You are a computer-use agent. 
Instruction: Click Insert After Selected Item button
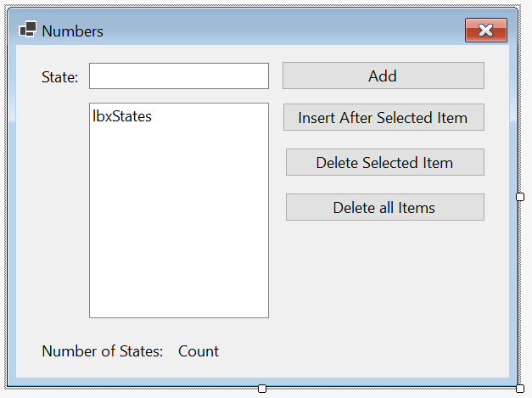[x=384, y=117]
